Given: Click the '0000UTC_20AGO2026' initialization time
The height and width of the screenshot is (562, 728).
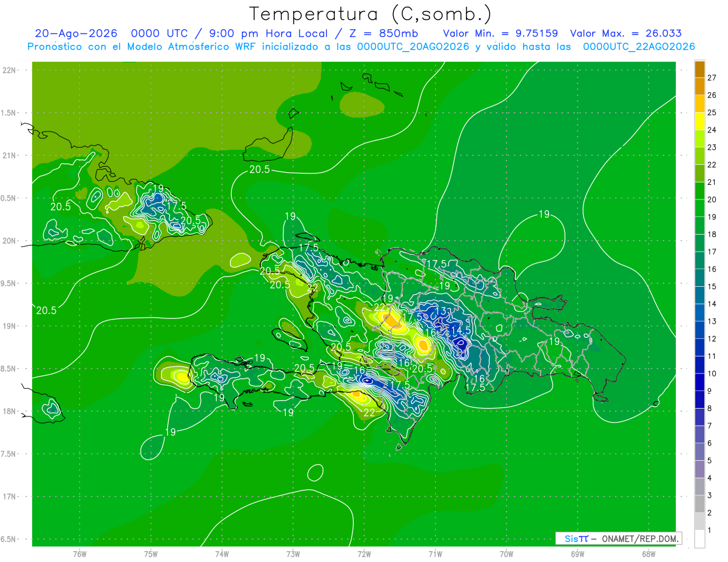Looking at the screenshot, I should pyautogui.click(x=413, y=47).
